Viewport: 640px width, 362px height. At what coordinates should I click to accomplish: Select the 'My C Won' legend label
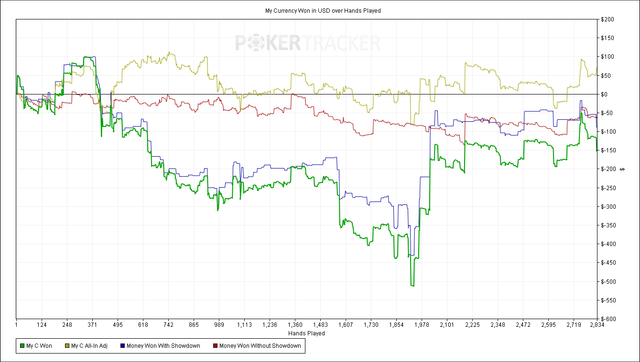tap(39, 346)
